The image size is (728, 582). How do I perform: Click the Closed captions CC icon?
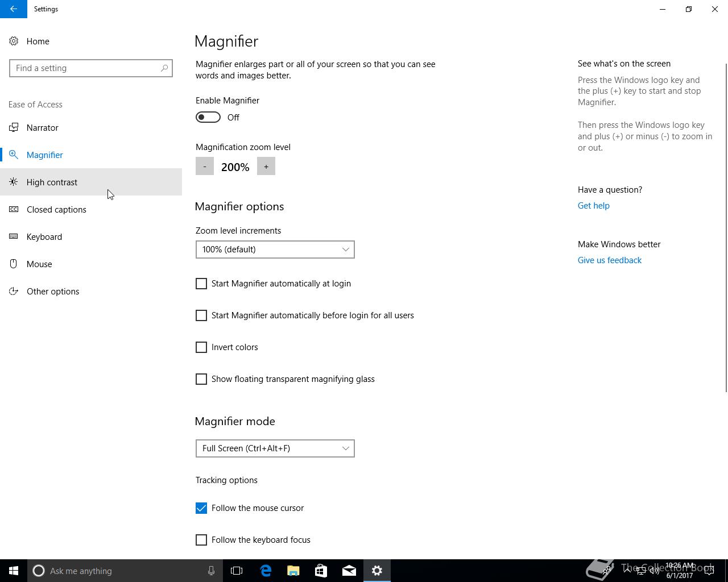tap(14, 210)
